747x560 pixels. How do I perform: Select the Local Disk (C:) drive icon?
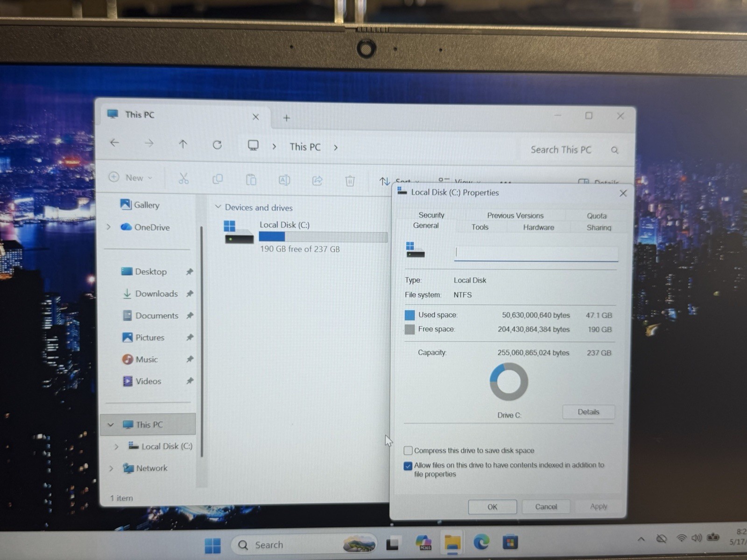click(x=239, y=232)
